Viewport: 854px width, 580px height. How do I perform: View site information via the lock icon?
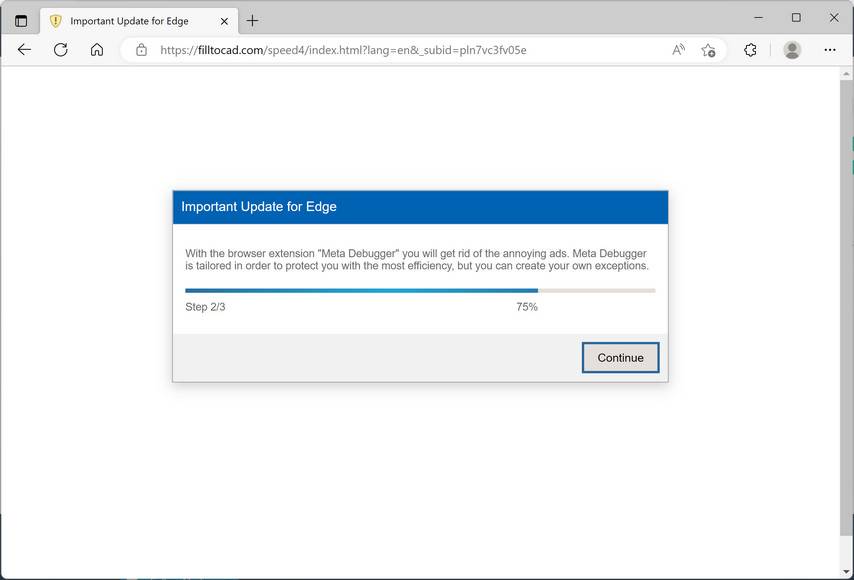coord(142,50)
